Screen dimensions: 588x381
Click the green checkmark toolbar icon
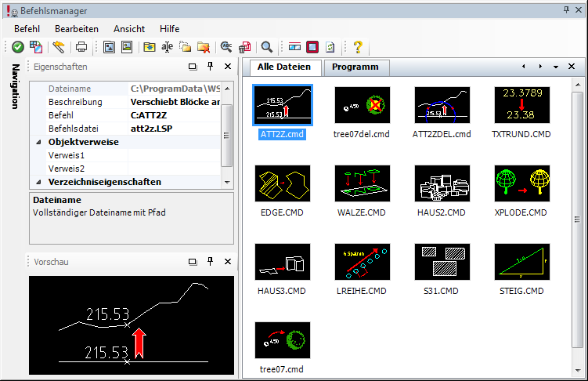17,47
